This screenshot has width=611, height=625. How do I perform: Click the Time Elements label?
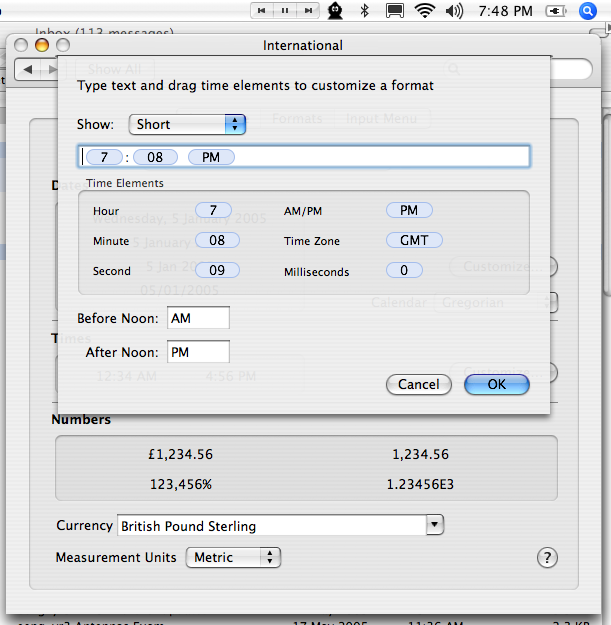(125, 183)
